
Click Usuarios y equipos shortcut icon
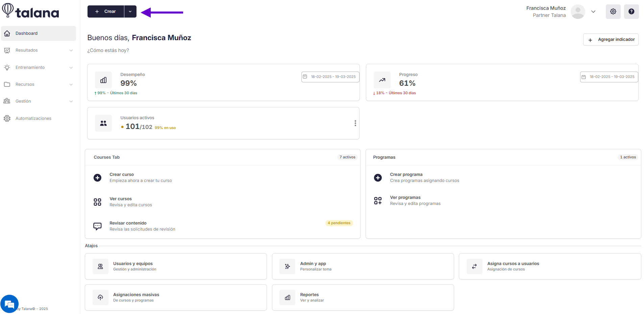point(100,266)
